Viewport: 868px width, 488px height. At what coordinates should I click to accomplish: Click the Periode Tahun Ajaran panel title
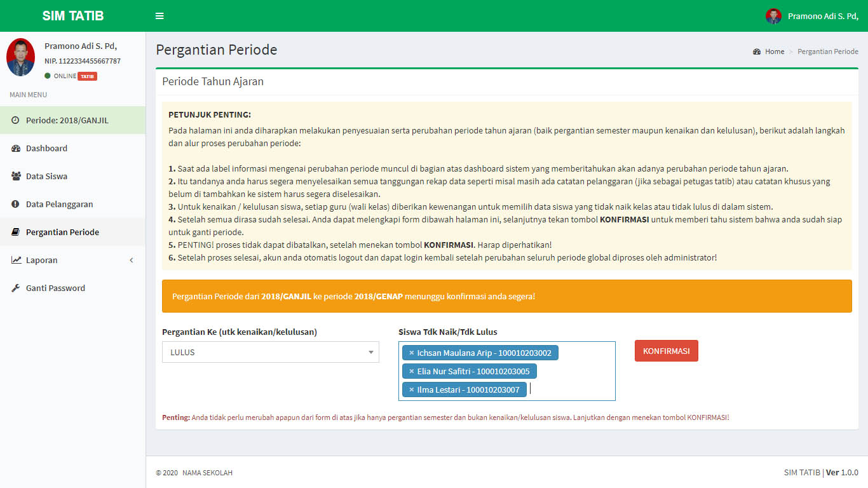[213, 81]
